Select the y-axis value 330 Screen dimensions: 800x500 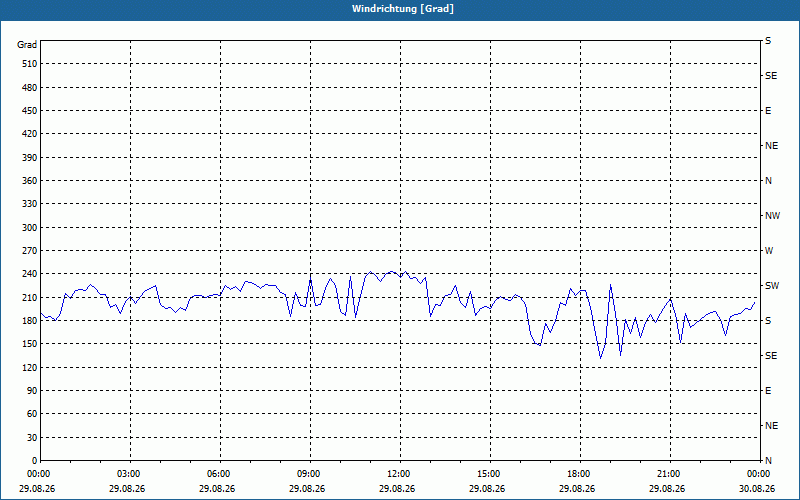[x=30, y=204]
